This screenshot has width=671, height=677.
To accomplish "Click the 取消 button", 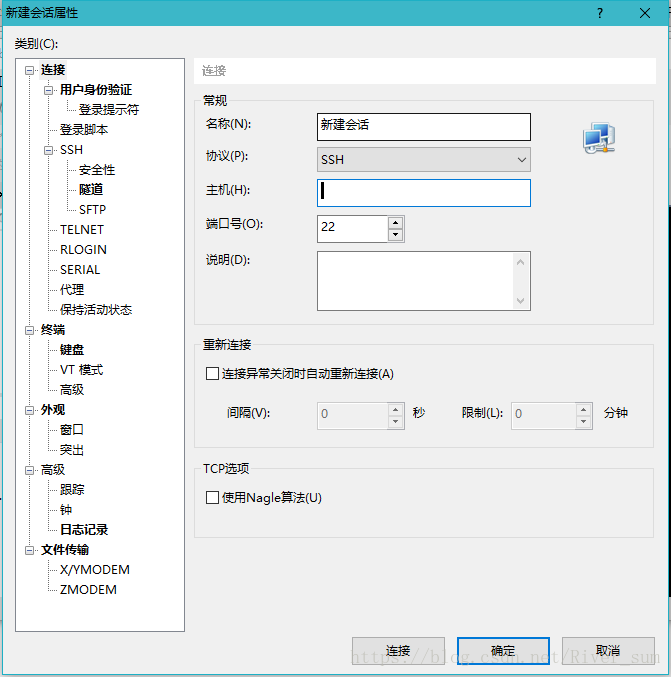I will coord(608,651).
